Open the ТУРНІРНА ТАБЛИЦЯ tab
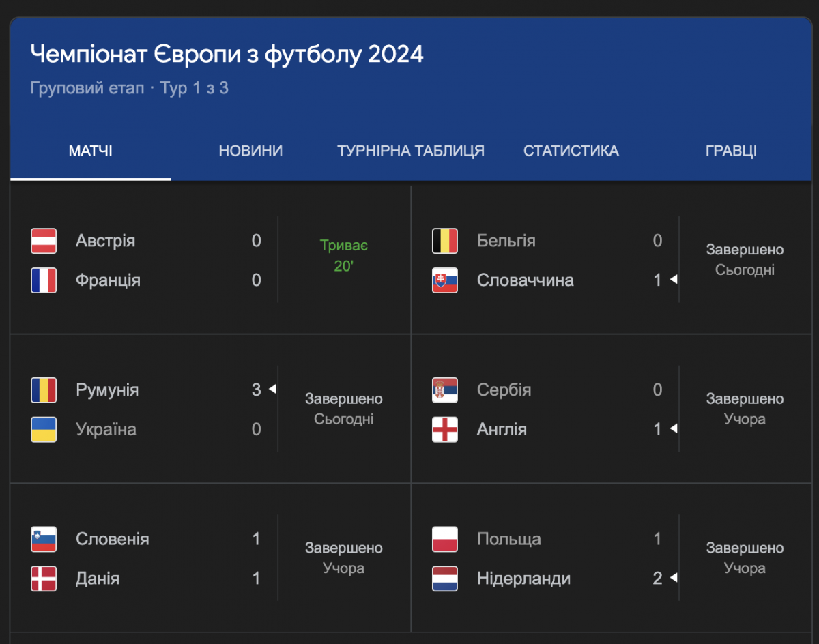Viewport: 819px width, 644px height. (x=411, y=151)
